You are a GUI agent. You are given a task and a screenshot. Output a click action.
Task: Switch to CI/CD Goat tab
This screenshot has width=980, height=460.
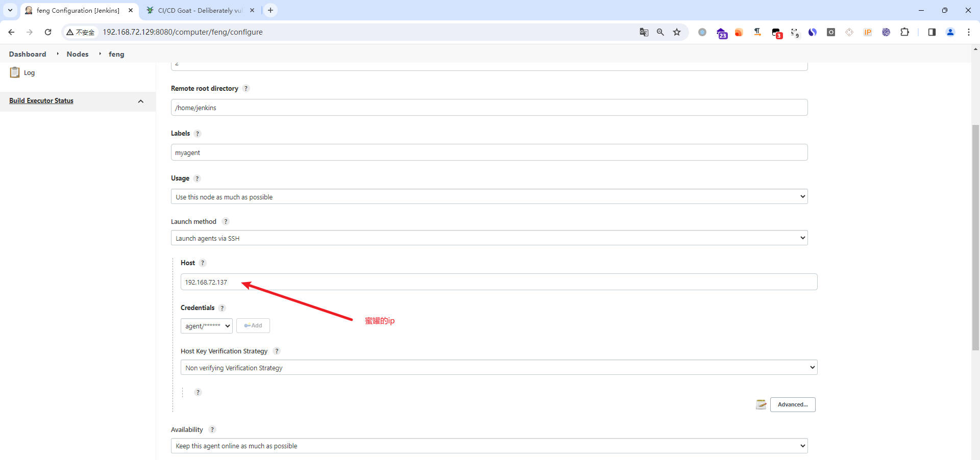(199, 10)
